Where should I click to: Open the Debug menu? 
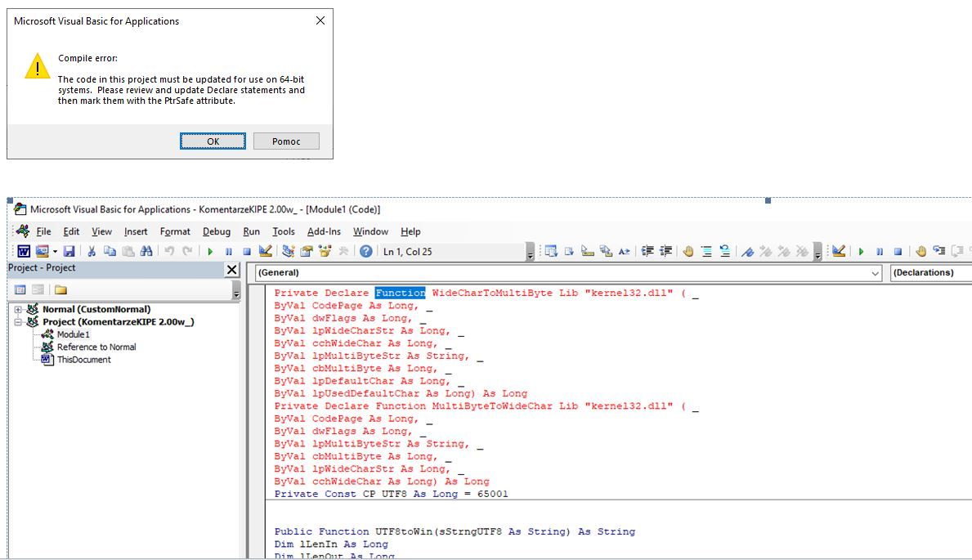[x=217, y=231]
